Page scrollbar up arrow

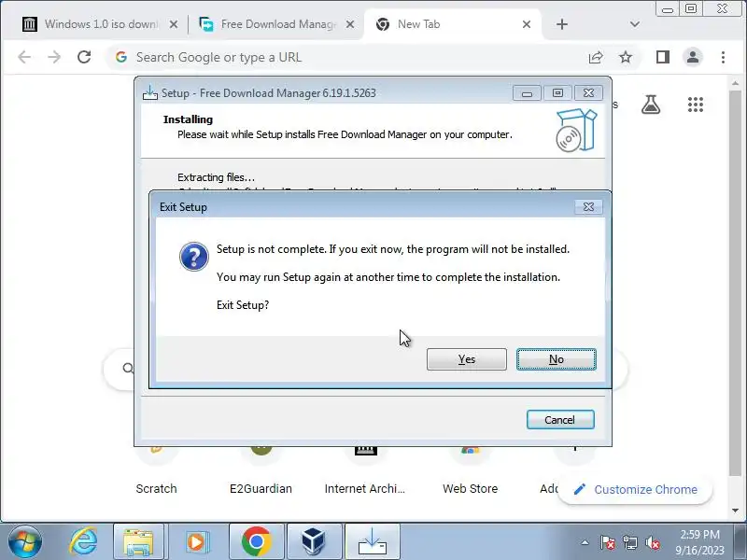(x=735, y=83)
